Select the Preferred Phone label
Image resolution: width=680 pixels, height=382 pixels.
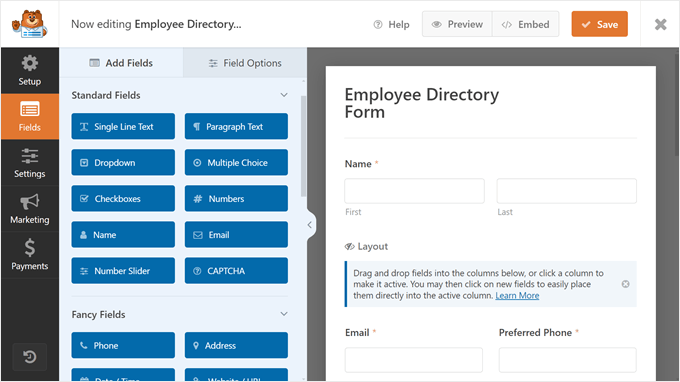(535, 333)
